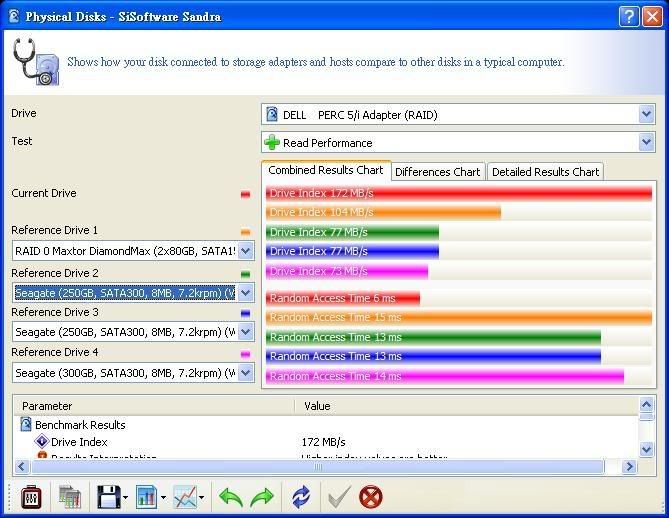Screen dimensions: 669x518
Task: Switch to the Differences Chart tab
Action: tap(438, 172)
